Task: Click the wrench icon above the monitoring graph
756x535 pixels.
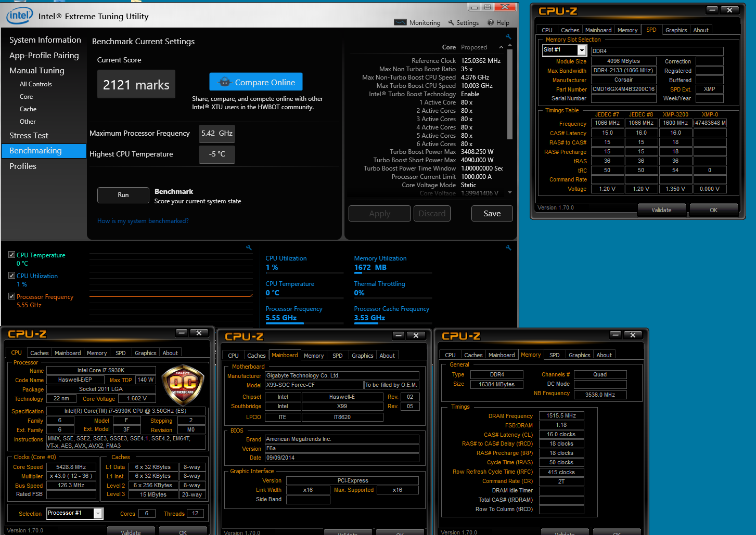Action: [249, 247]
